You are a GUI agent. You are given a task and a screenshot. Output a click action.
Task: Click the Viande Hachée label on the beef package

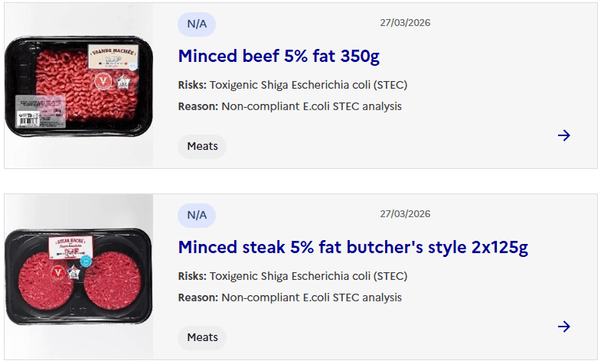113,54
